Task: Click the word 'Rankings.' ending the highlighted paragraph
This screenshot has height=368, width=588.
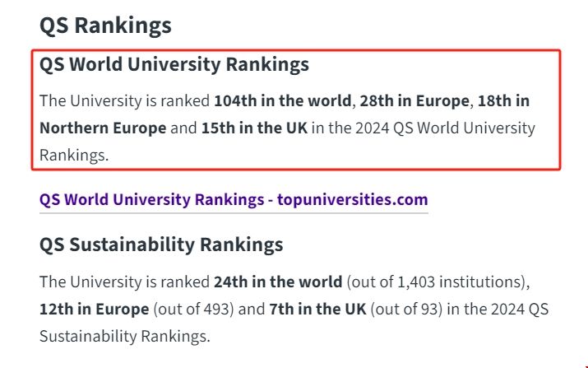Action: tap(74, 155)
